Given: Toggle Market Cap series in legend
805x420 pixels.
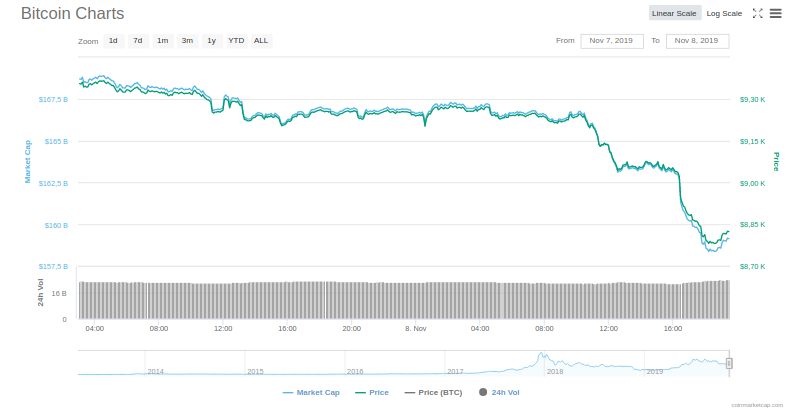Looking at the screenshot, I should pos(311,392).
